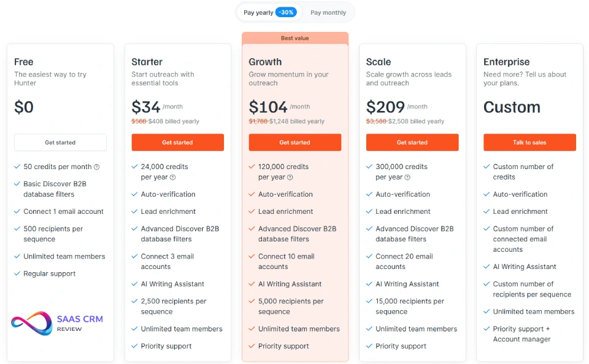Switch to Pay yearly billing
This screenshot has width=589, height=364.
[258, 12]
